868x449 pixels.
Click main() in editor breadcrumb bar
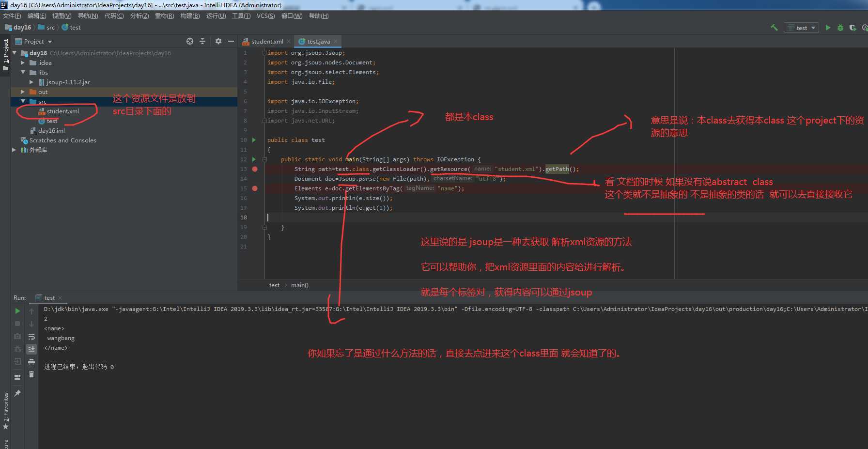point(299,285)
